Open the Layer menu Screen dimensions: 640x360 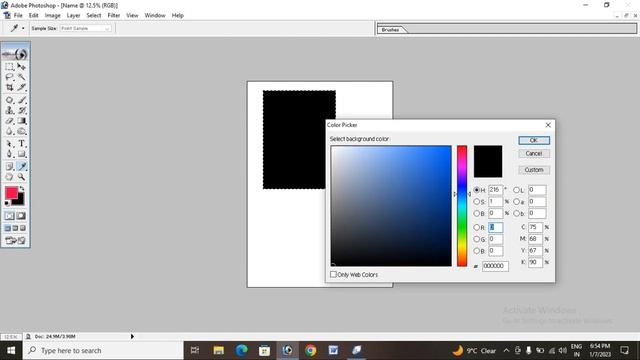point(73,15)
